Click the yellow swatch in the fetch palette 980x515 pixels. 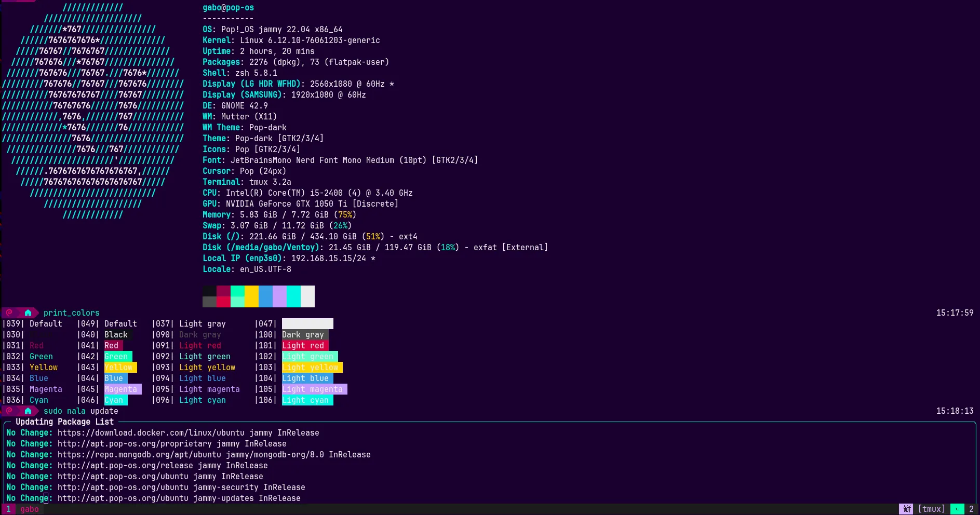[x=251, y=296]
